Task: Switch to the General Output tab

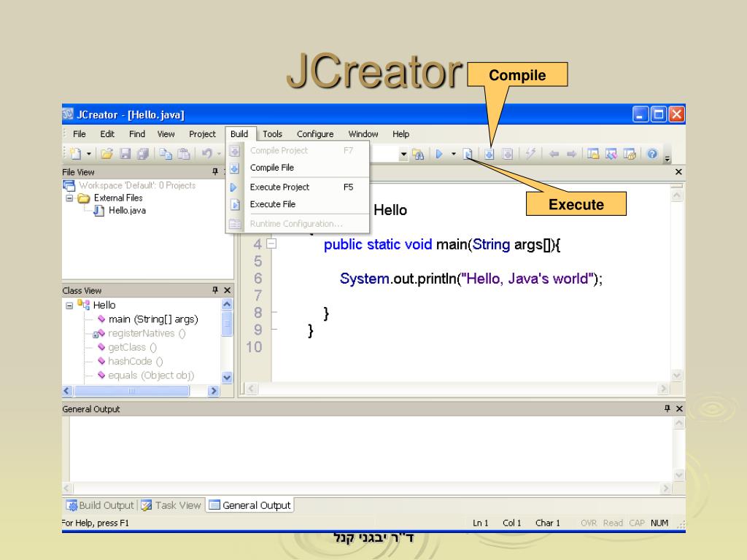Action: point(249,505)
